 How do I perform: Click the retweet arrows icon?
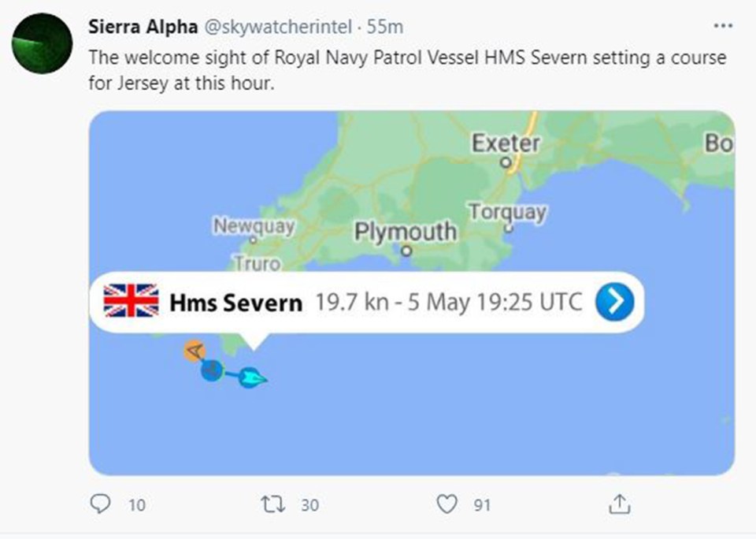(273, 504)
